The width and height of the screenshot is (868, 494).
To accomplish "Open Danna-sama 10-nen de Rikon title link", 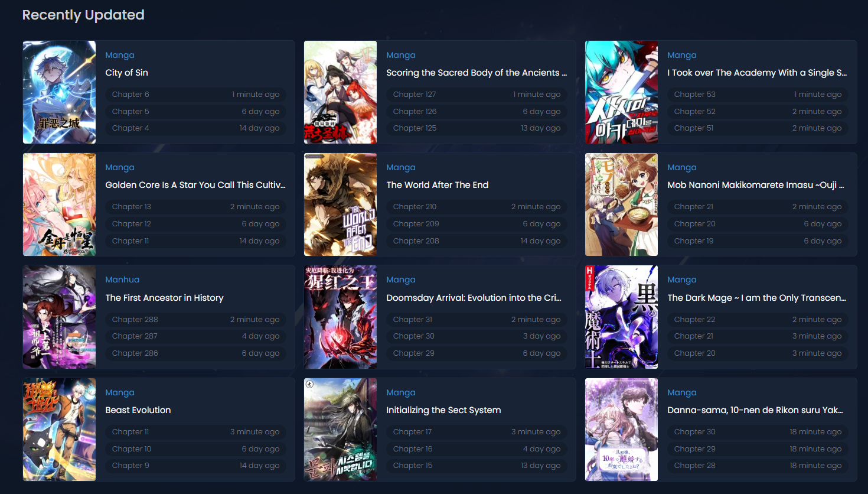I will 755,410.
